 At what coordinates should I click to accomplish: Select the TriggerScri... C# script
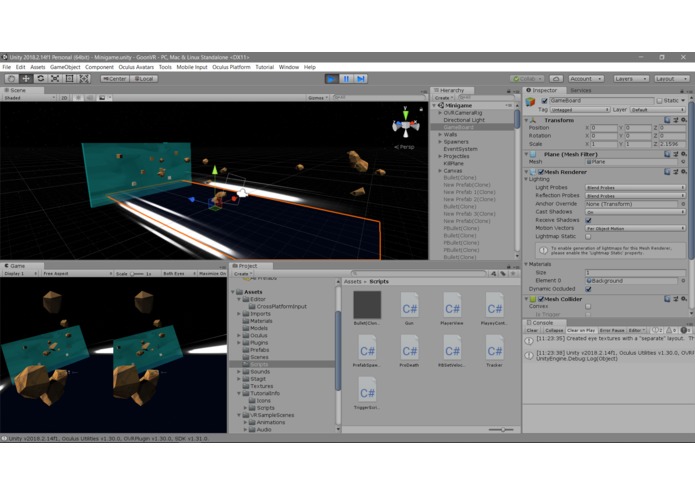point(367,393)
